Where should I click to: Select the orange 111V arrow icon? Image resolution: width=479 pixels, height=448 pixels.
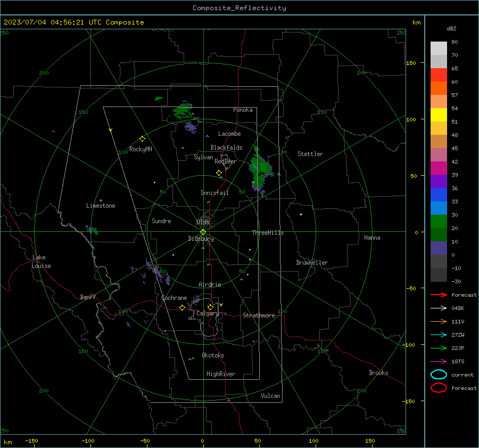pyautogui.click(x=439, y=321)
